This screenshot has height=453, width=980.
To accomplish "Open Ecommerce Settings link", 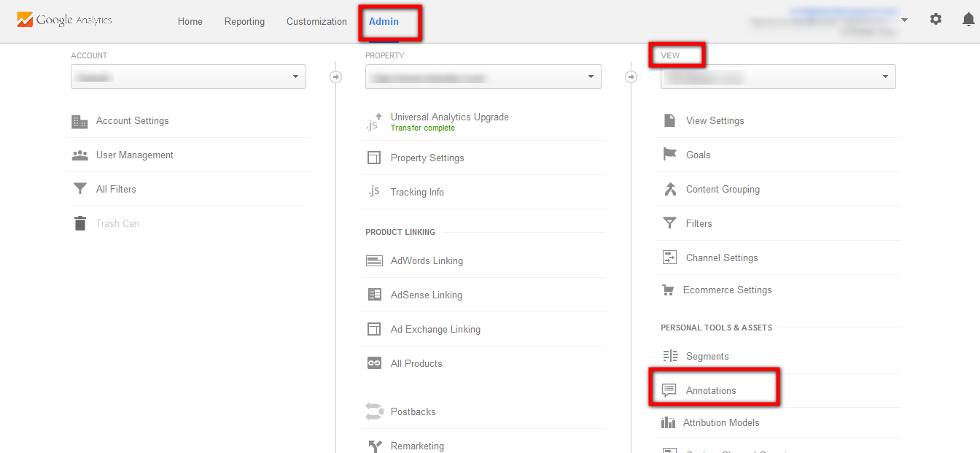I will tap(727, 290).
